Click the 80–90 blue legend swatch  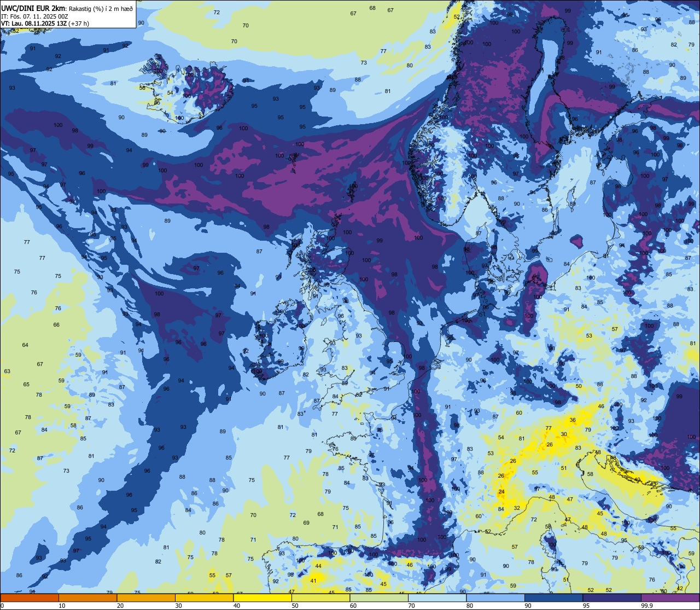pos(495,597)
